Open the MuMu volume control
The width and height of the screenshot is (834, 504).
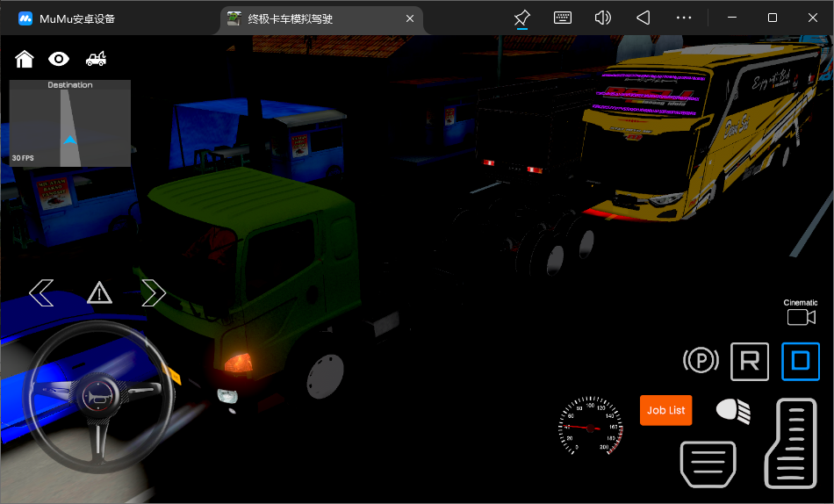click(x=602, y=18)
